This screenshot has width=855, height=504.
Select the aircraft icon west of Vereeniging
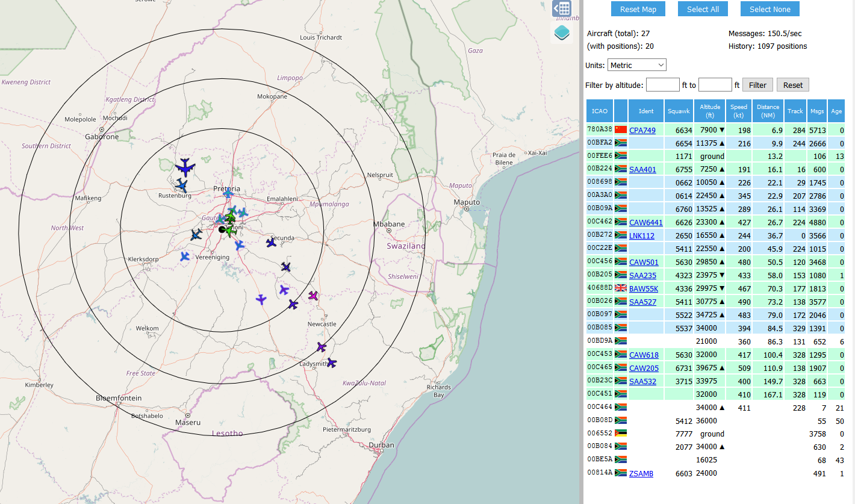185,257
